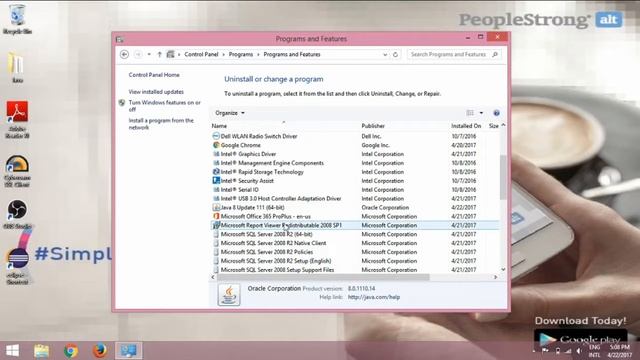The width and height of the screenshot is (640, 360).
Task: Launch the Cyberoam client desktop shortcut
Action: coord(17,171)
